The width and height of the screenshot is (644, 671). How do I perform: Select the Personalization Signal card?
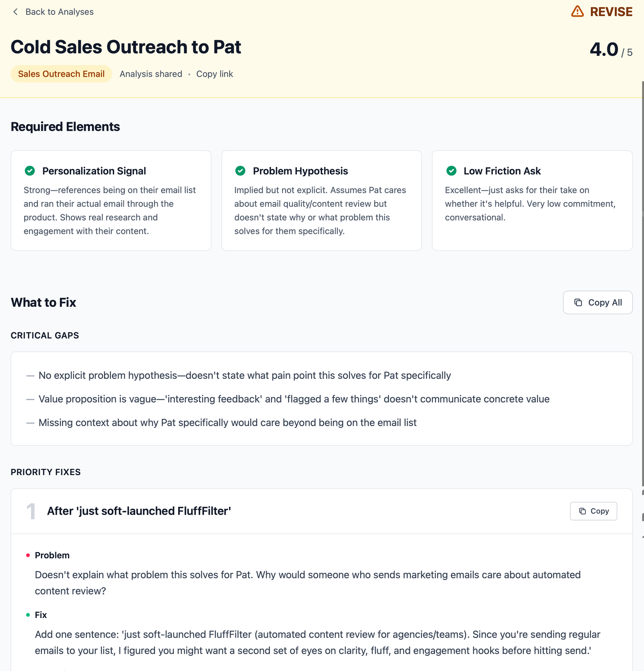(111, 200)
